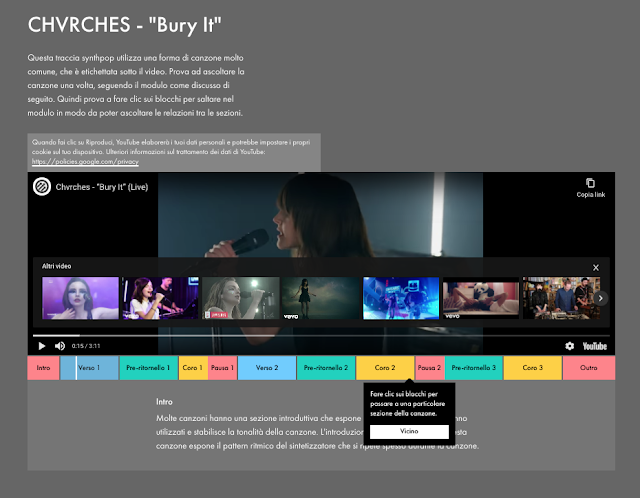Open the video title Chvrches - "Bury It" (Live)

102,187
